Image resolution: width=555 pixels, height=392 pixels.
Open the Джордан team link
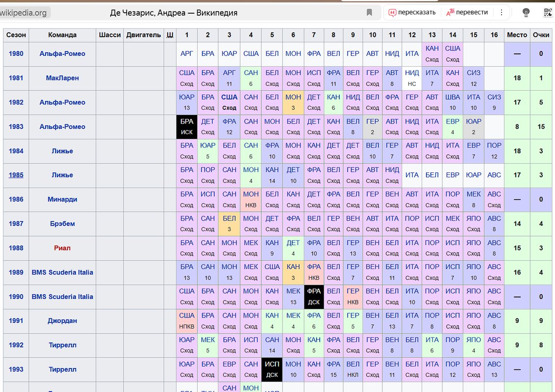pyautogui.click(x=62, y=321)
